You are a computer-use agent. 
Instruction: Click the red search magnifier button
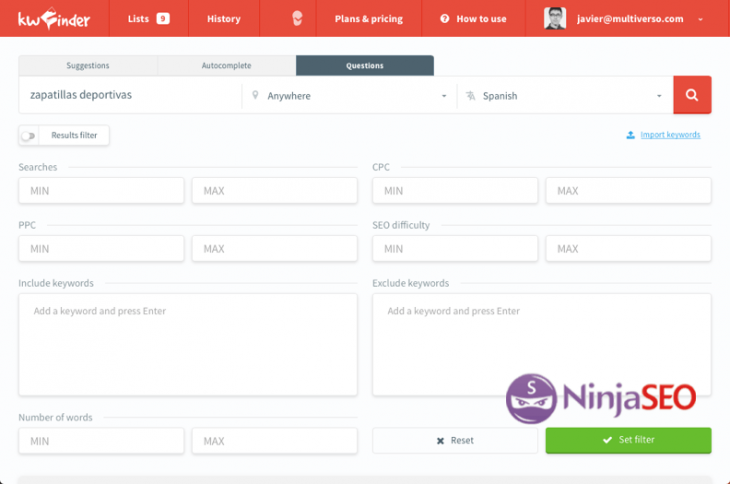692,95
